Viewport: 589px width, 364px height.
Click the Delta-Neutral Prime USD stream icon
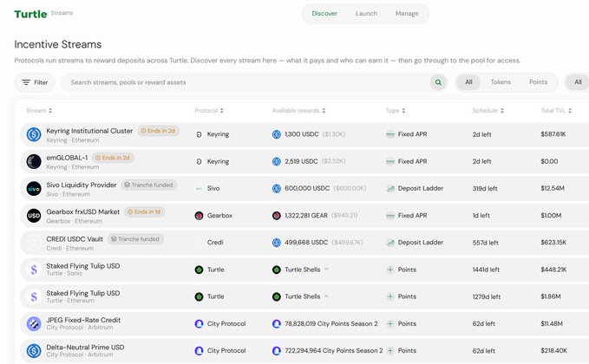tap(34, 350)
